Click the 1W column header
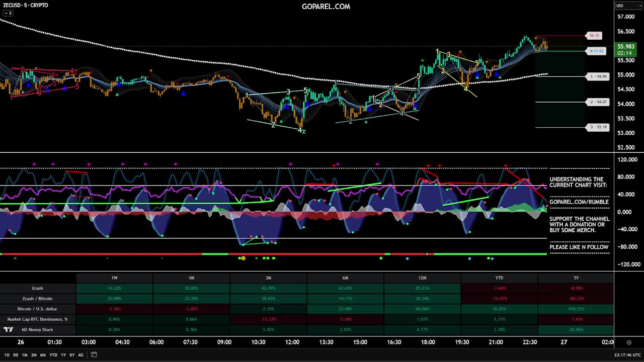 click(x=114, y=278)
